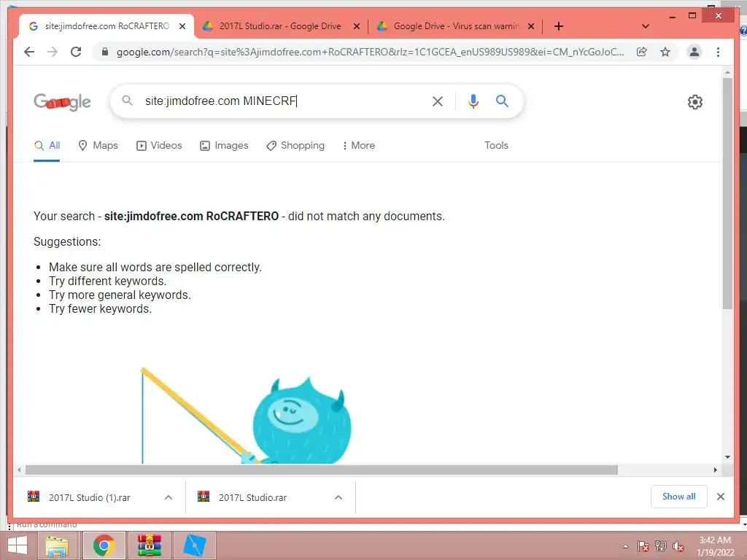This screenshot has height=560, width=747.
Task: Click the muted volume tray icon
Action: click(678, 546)
